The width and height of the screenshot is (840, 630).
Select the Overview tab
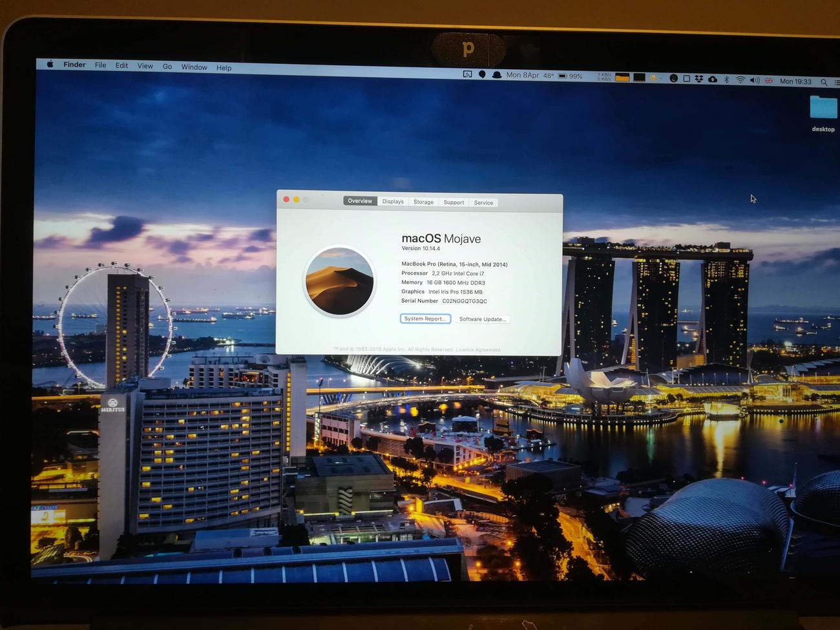click(360, 201)
